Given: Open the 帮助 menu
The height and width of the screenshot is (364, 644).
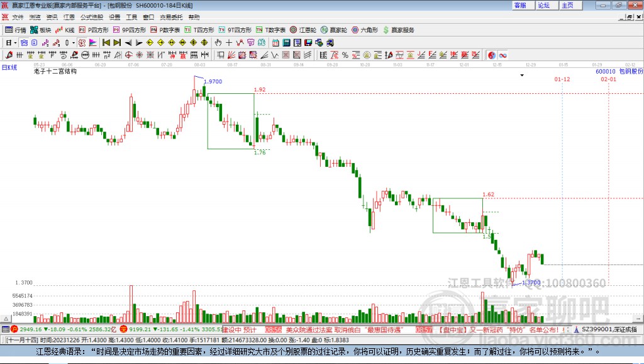Looking at the screenshot, I should pos(194,17).
